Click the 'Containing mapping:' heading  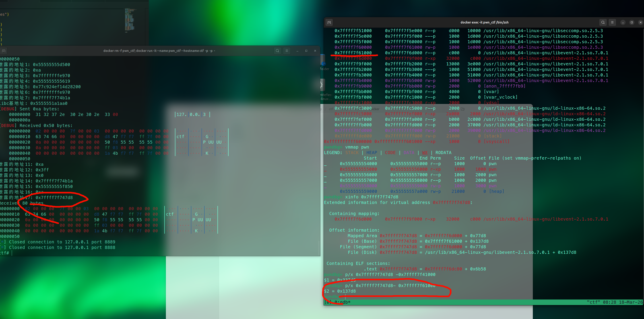pos(354,213)
